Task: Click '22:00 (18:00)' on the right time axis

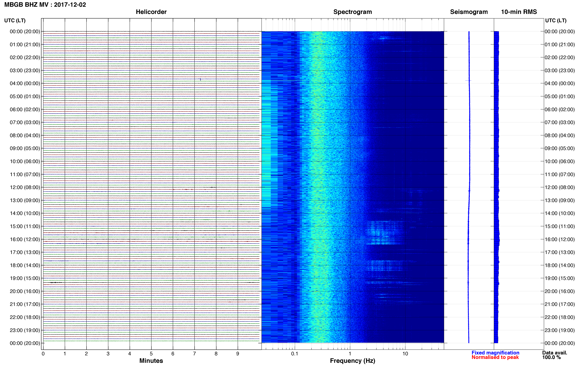Action: click(x=560, y=317)
